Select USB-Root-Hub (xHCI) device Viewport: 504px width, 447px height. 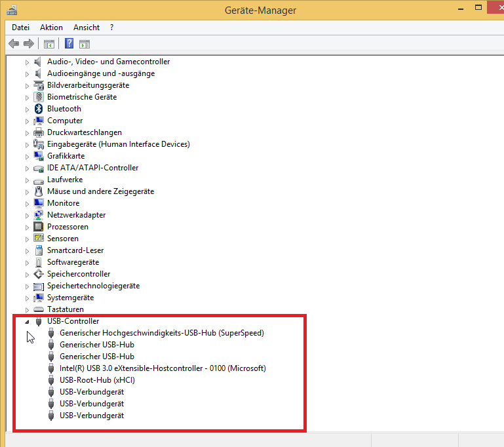pyautogui.click(x=97, y=380)
